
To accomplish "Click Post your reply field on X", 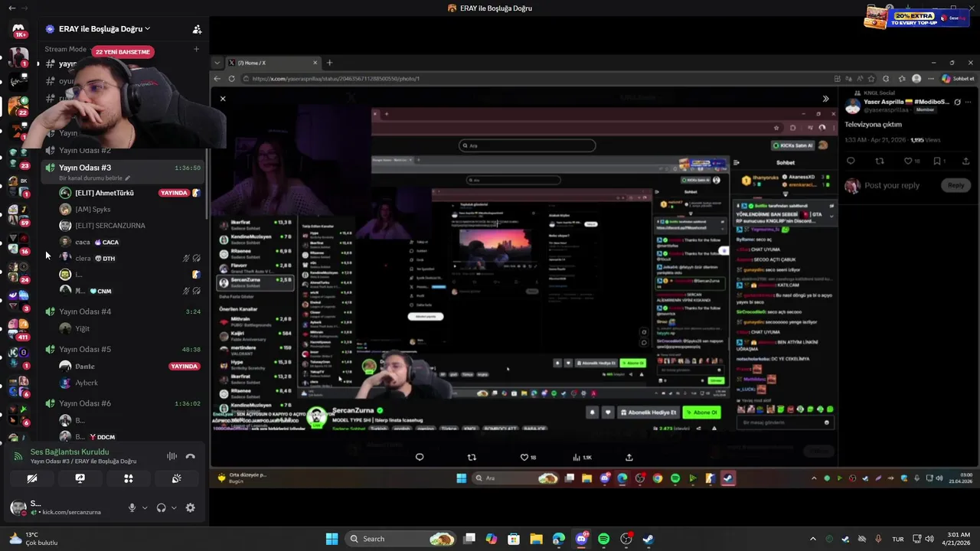I will coord(892,185).
